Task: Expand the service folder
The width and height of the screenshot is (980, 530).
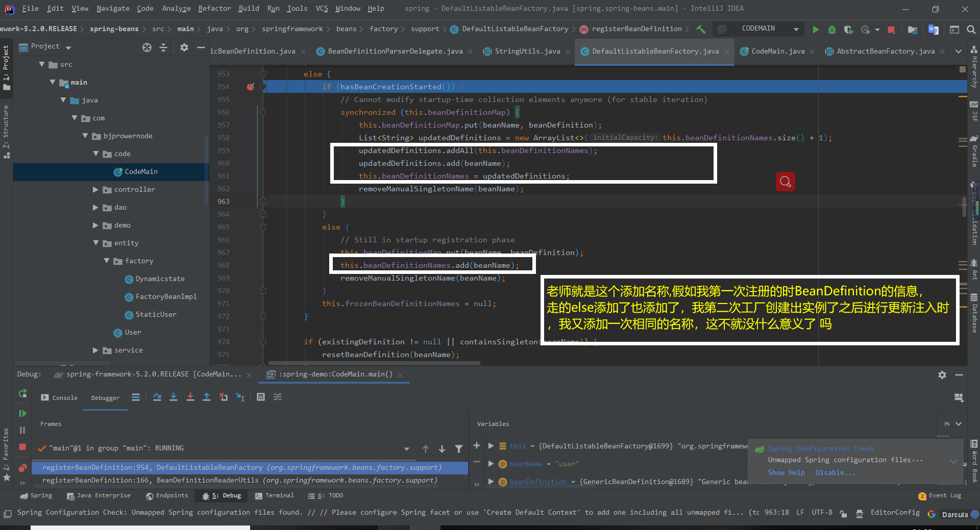Action: coord(95,350)
